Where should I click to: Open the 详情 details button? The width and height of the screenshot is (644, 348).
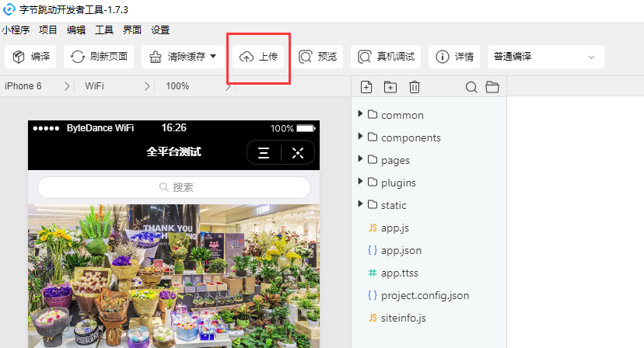454,57
